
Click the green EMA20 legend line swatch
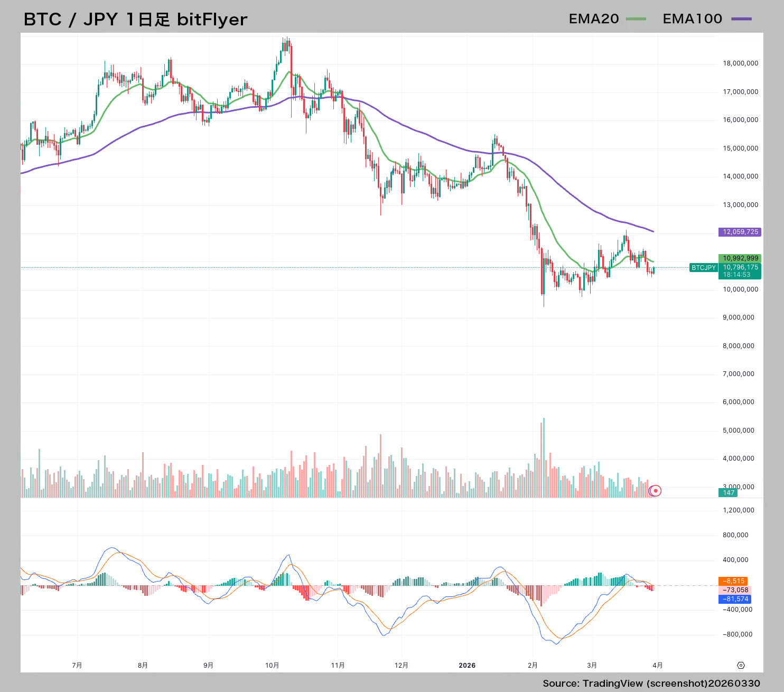636,19
